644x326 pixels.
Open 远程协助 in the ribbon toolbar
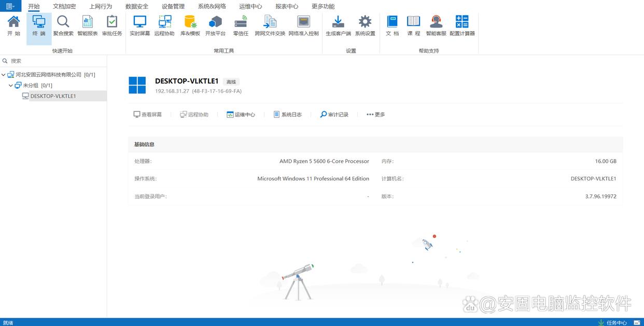[164, 25]
